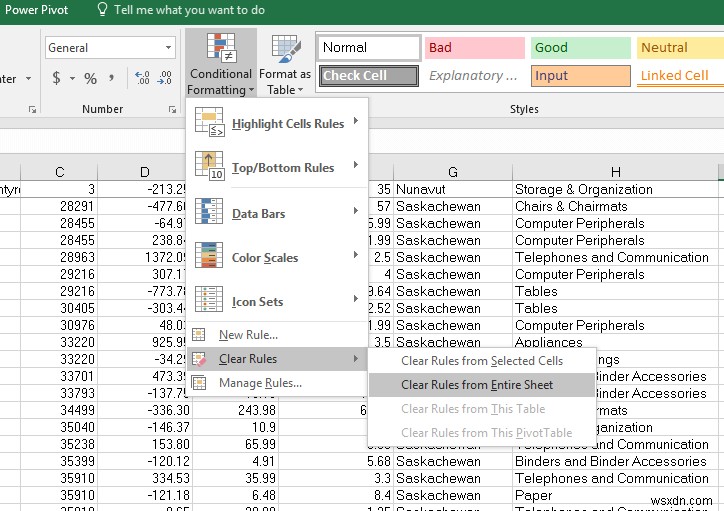Apply the Linked Cell style

click(680, 76)
